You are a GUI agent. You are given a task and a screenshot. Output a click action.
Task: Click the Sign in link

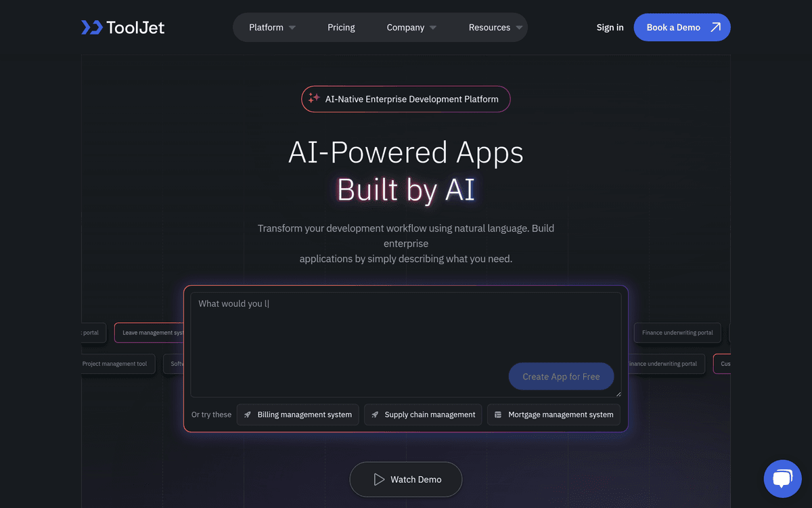610,28
